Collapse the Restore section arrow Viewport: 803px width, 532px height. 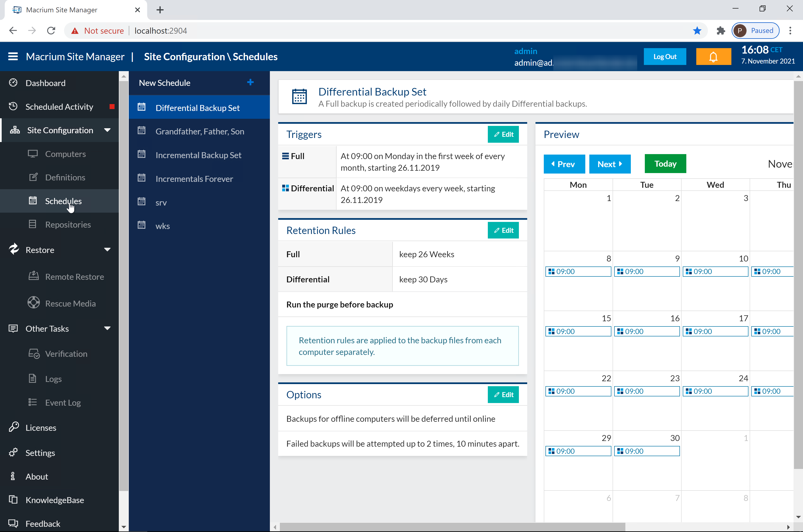[107, 250]
